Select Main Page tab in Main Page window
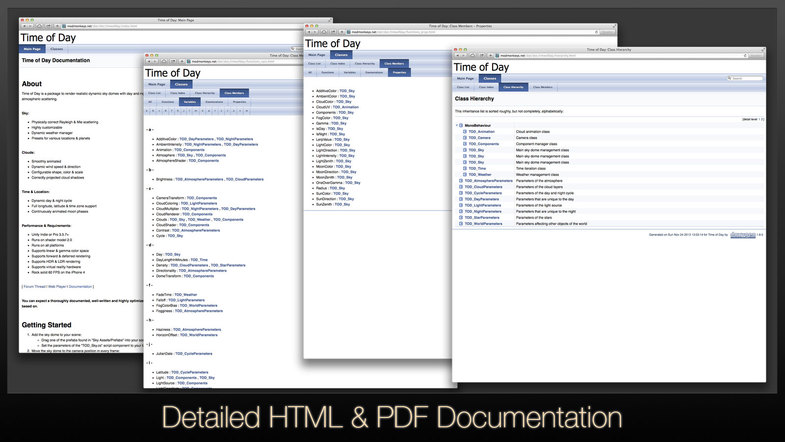This screenshot has height=442, width=785. click(x=32, y=49)
